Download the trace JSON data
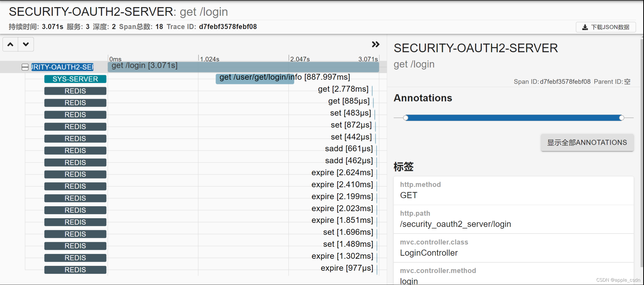 pyautogui.click(x=606, y=27)
